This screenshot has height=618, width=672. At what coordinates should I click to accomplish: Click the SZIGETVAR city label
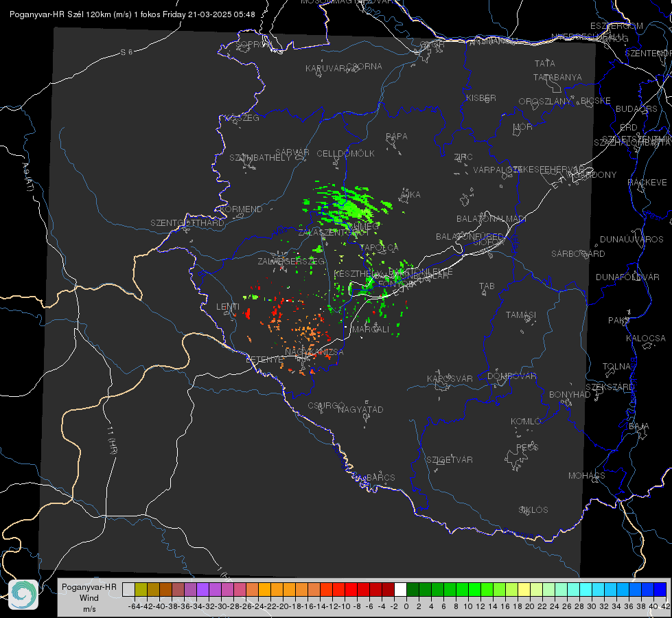pos(450,460)
